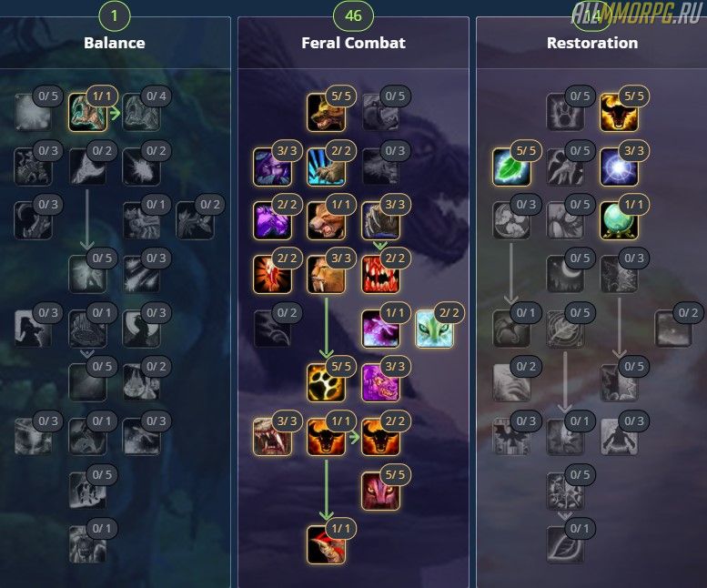Click the yellow bear Ferocity talent 5/5

(326, 112)
